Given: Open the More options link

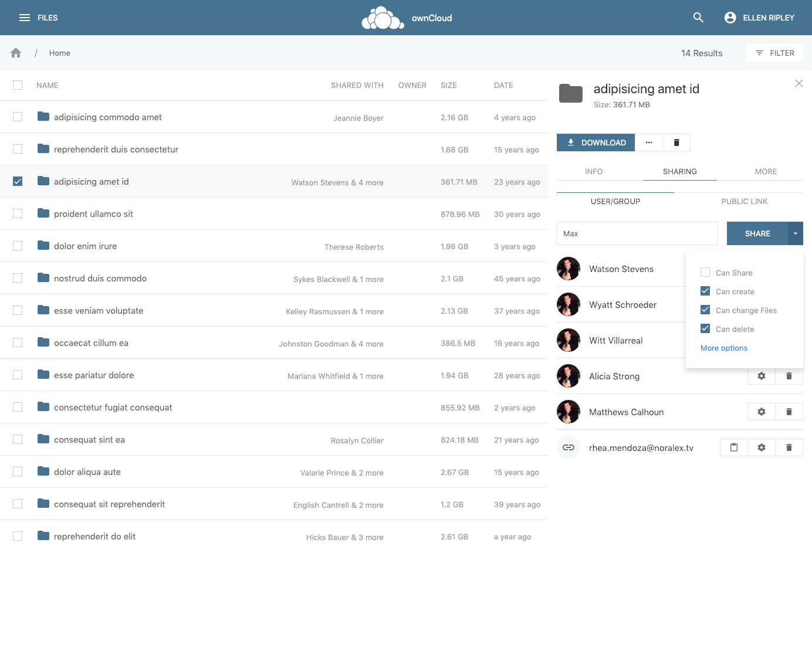Looking at the screenshot, I should tap(724, 348).
